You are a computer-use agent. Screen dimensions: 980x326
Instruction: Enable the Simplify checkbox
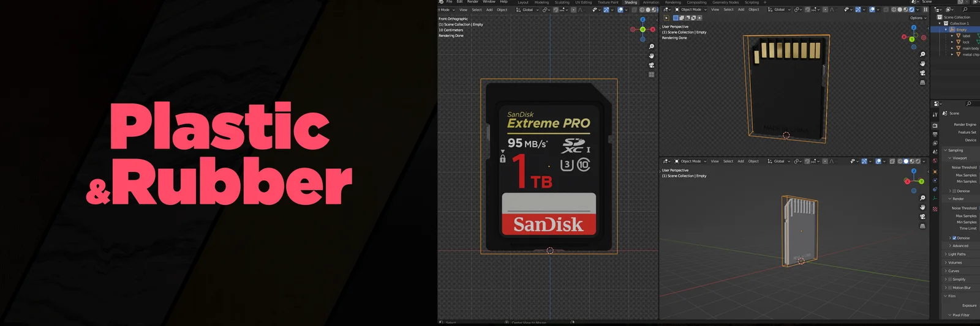pyautogui.click(x=950, y=280)
